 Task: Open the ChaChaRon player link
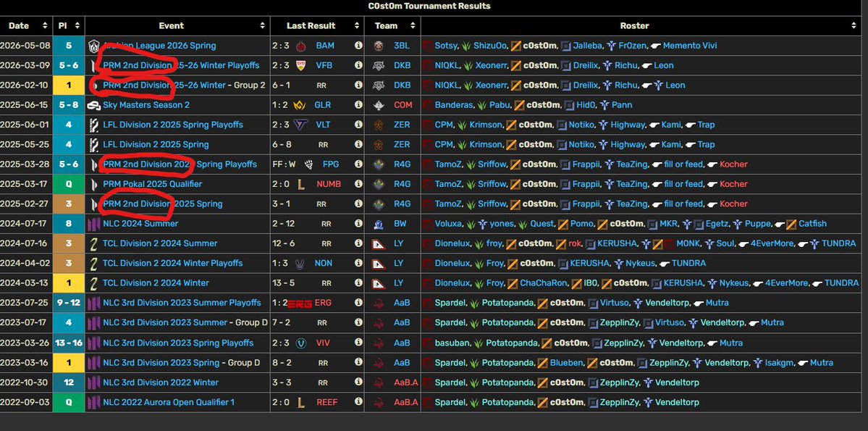544,283
